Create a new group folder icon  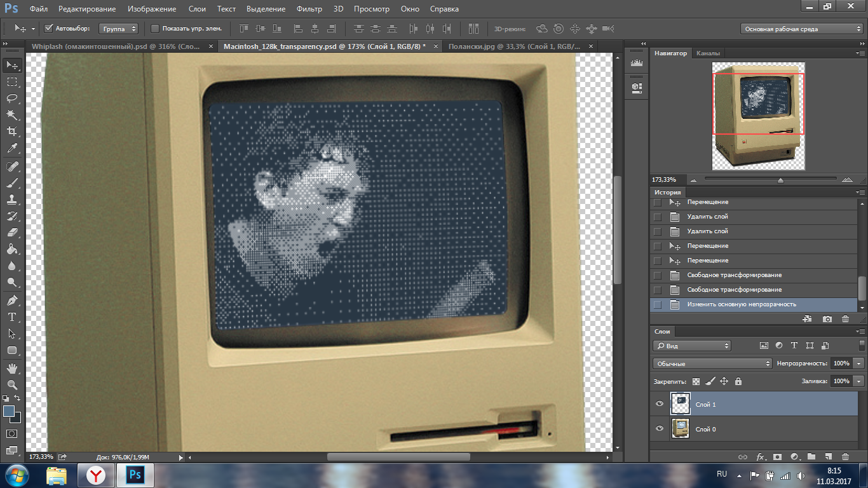(x=811, y=456)
